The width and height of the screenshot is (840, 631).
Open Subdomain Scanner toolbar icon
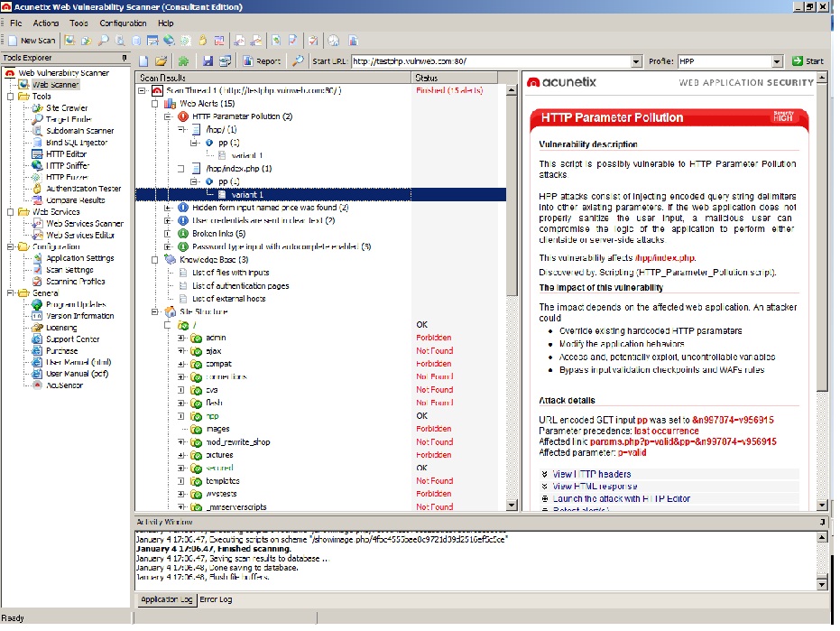pos(120,41)
